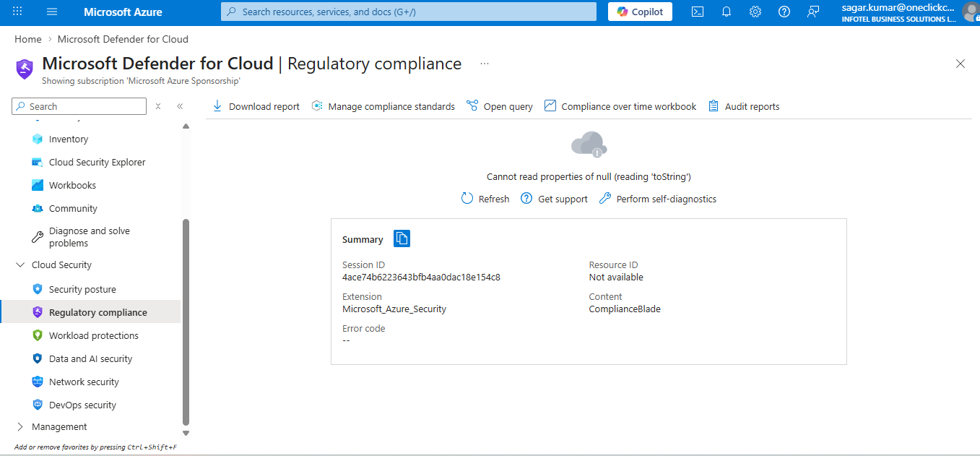This screenshot has height=456, width=980.
Task: Show the portal hamburger menu
Action: 52,12
